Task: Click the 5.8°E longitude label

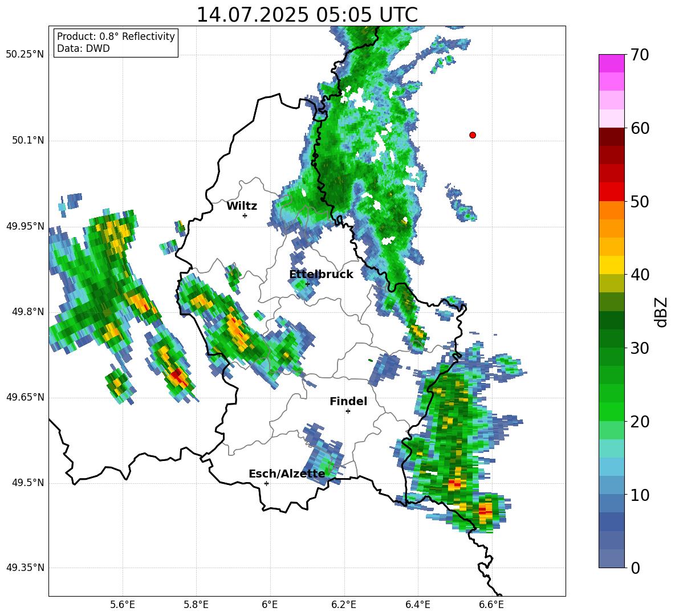Action: pos(196,605)
